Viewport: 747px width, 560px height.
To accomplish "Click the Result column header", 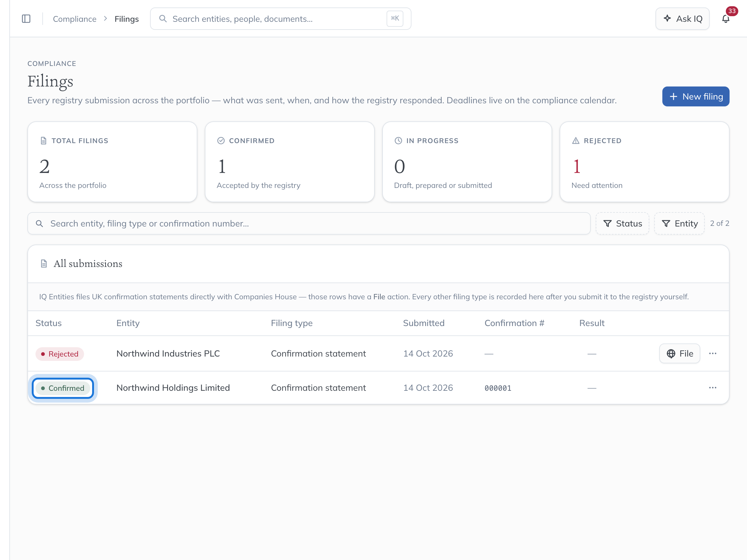I will (x=592, y=323).
